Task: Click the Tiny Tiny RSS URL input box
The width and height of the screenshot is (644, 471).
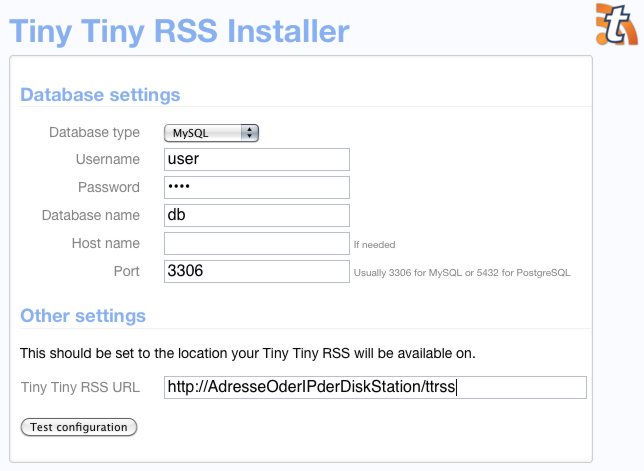Action: tap(374, 388)
